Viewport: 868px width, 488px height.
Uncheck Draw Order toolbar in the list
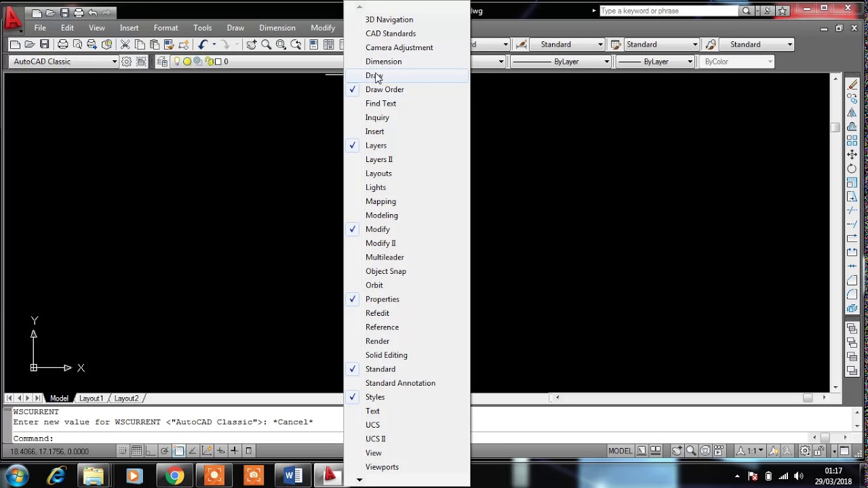[407, 89]
